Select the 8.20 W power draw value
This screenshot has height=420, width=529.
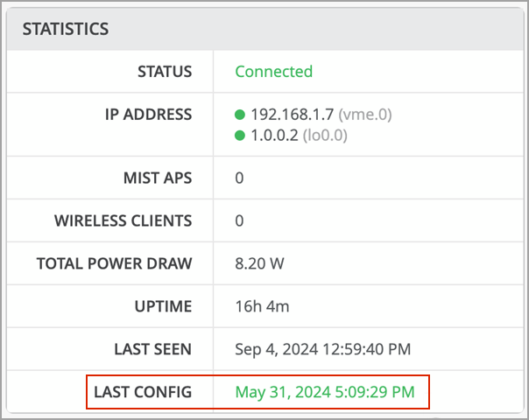point(260,264)
